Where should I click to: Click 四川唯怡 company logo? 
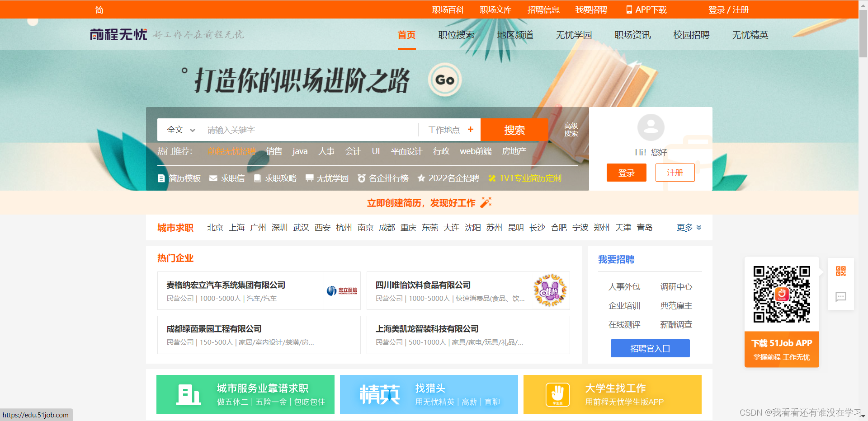point(550,290)
